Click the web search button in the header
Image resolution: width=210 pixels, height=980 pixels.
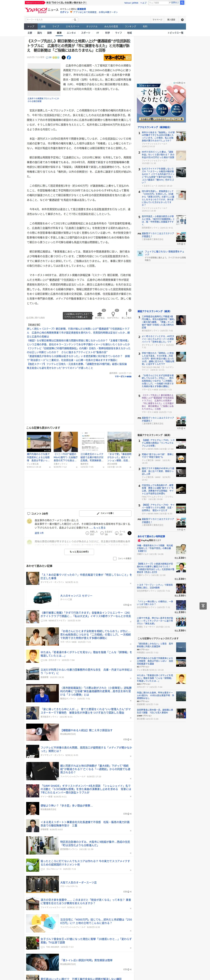point(182,3)
